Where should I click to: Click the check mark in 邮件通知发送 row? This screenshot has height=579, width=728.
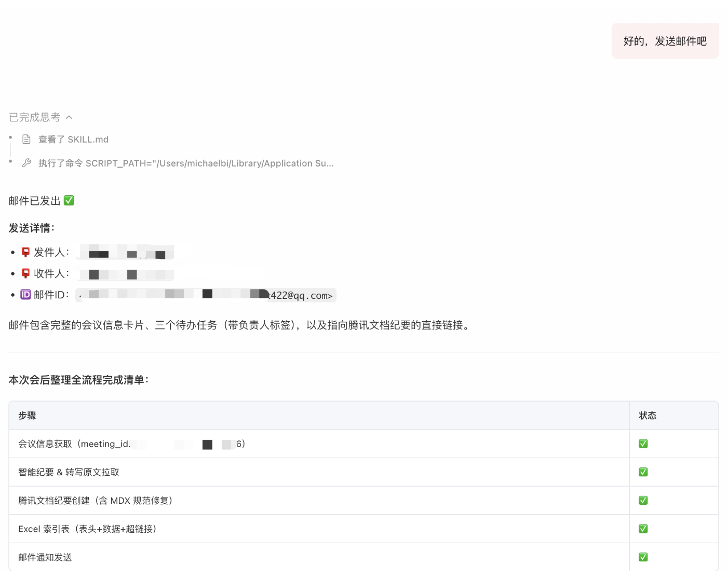point(643,557)
